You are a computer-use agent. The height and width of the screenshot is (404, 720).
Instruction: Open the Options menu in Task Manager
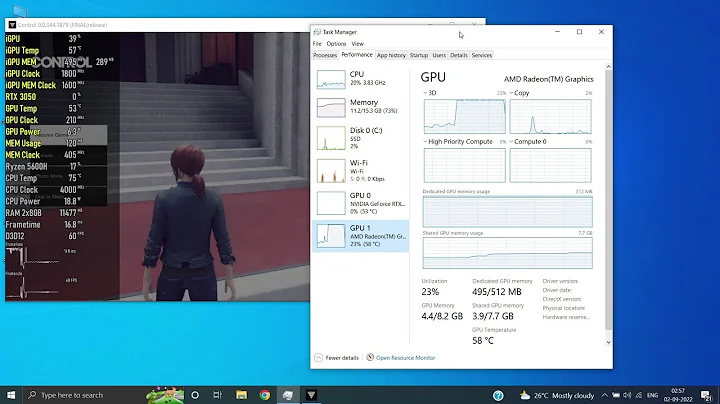336,44
